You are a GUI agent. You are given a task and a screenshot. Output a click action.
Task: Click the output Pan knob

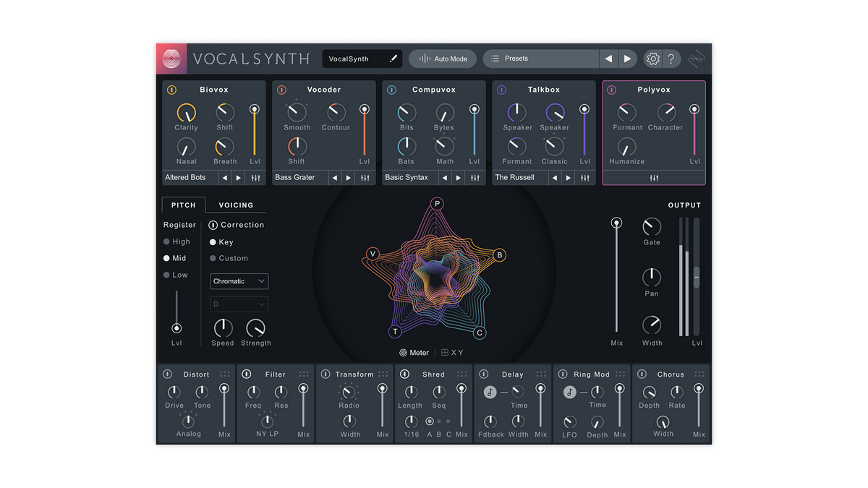point(652,277)
